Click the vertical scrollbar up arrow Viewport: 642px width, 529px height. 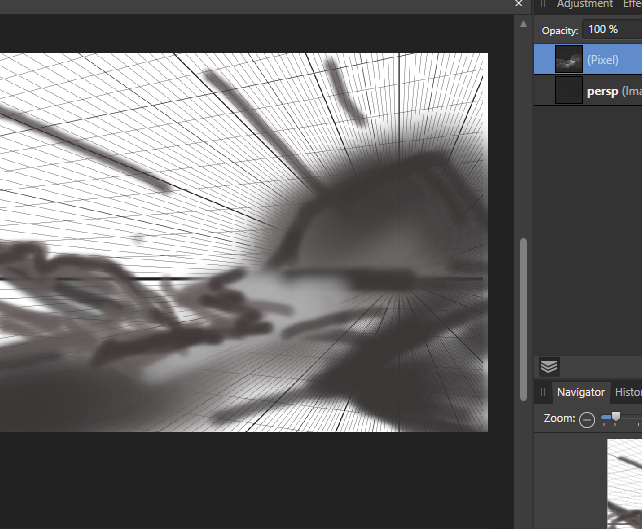pos(523,24)
